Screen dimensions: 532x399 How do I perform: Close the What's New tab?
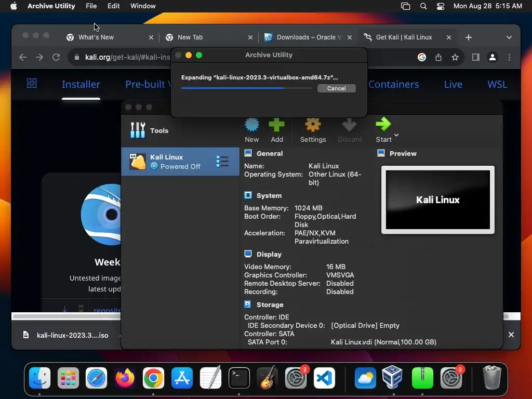tap(151, 37)
